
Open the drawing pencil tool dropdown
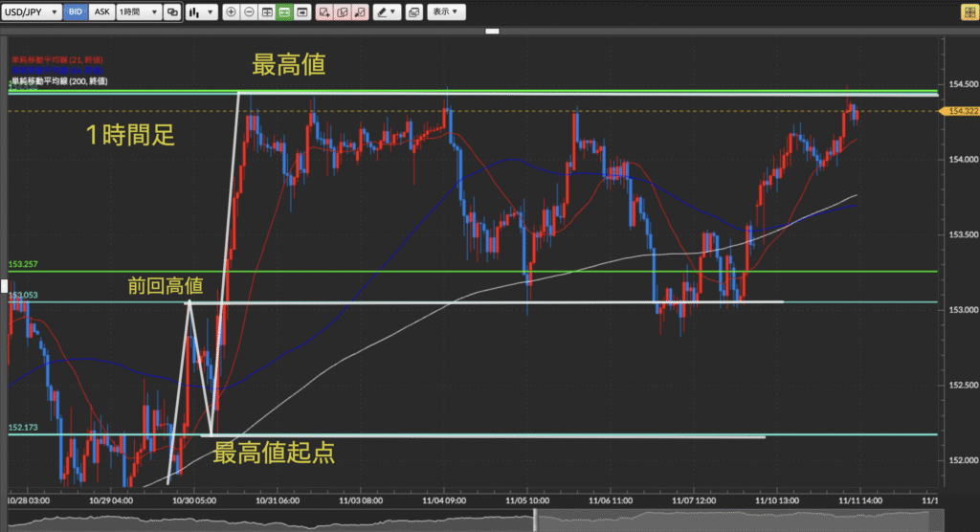click(x=387, y=12)
